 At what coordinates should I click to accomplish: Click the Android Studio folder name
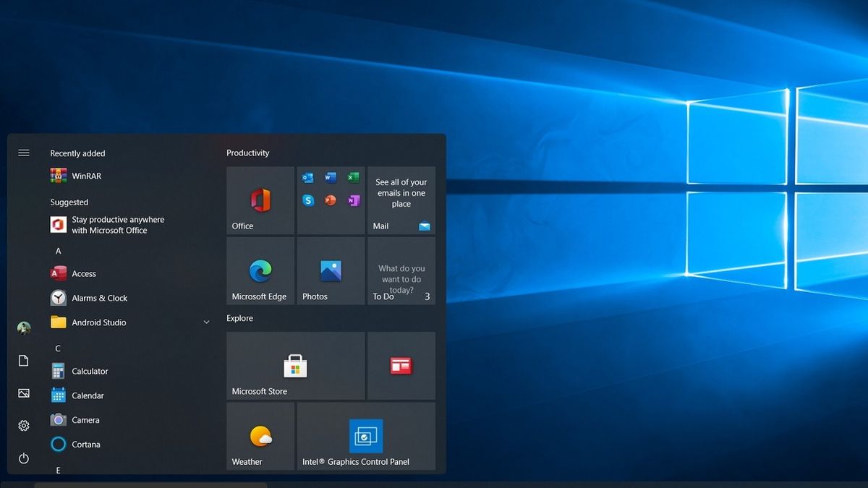(99, 322)
